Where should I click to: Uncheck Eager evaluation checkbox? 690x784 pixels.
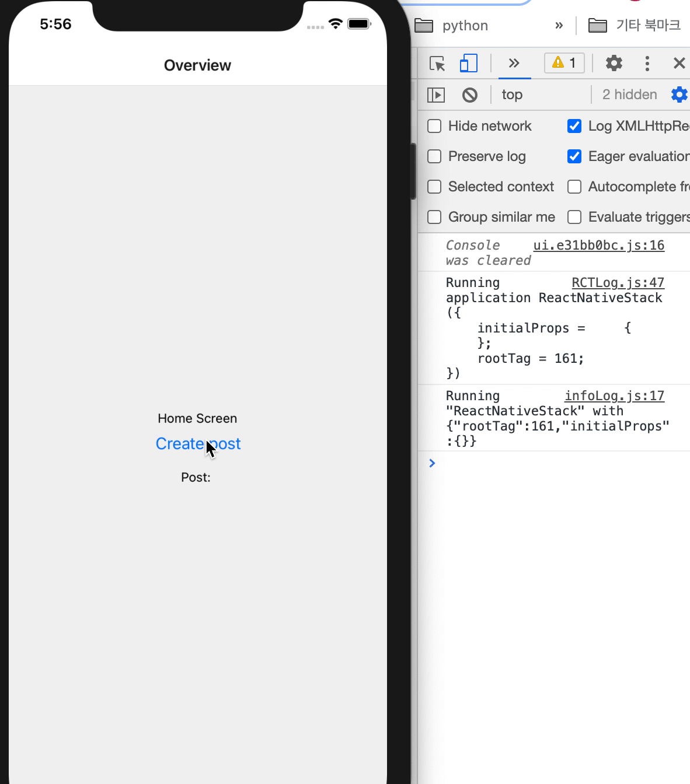574,156
